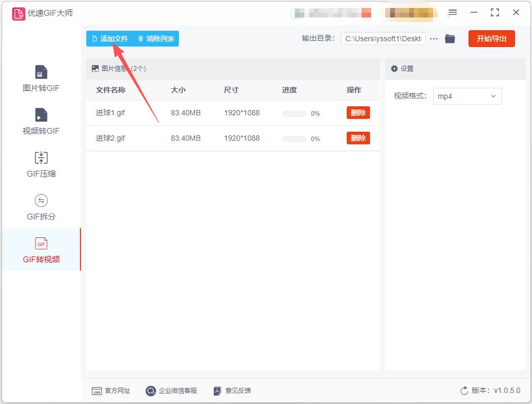Image resolution: width=532 pixels, height=404 pixels.
Task: Open the 视频格式 mp4 dropdown
Action: pos(467,96)
